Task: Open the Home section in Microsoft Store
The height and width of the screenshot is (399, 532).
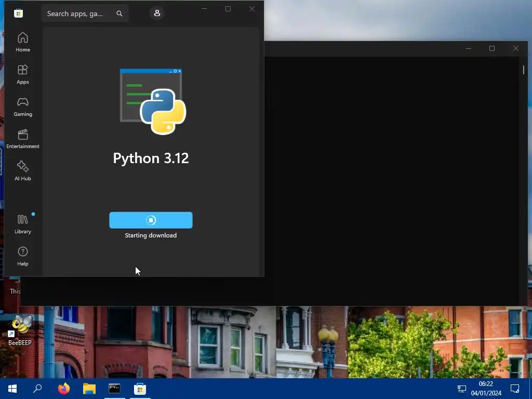Action: tap(23, 42)
